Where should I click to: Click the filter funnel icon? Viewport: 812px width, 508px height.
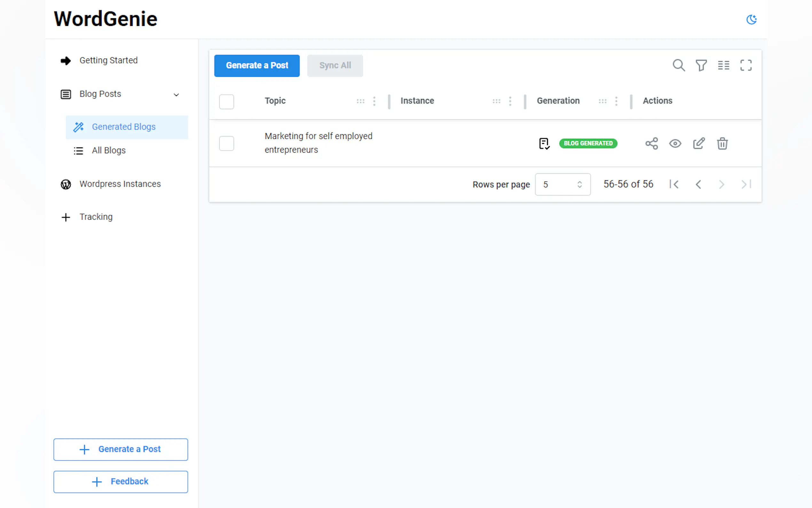tap(701, 65)
